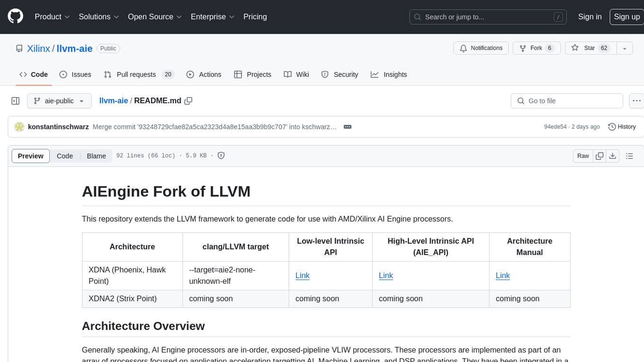This screenshot has height=362, width=644.
Task: Switch to the Pull requests tab
Action: (139, 74)
